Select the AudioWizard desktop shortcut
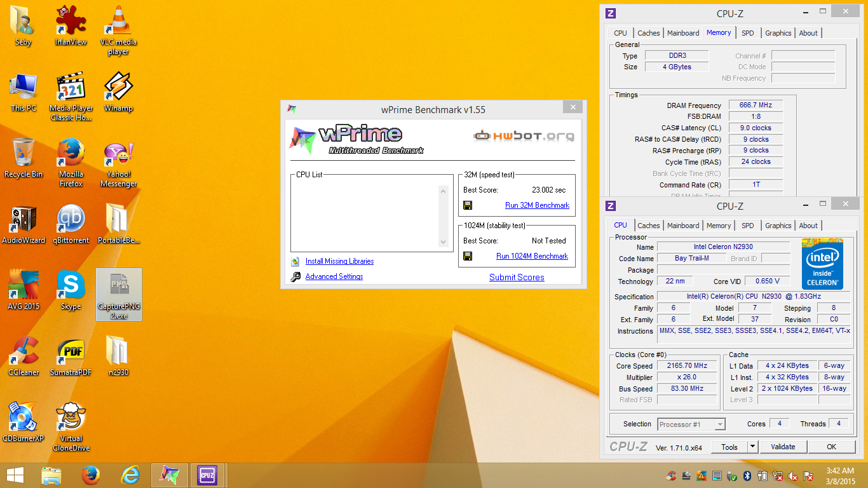Screen dimensions: 868x488 (24, 225)
